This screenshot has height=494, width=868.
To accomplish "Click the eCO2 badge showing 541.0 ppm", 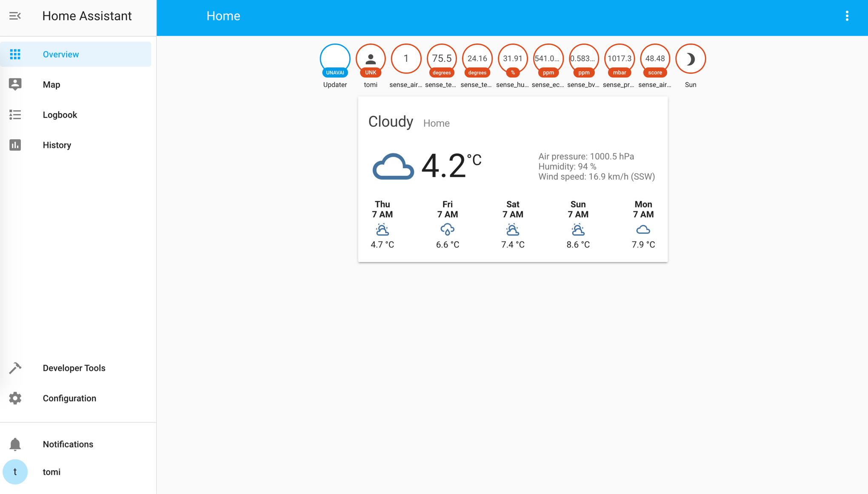I will pos(548,59).
